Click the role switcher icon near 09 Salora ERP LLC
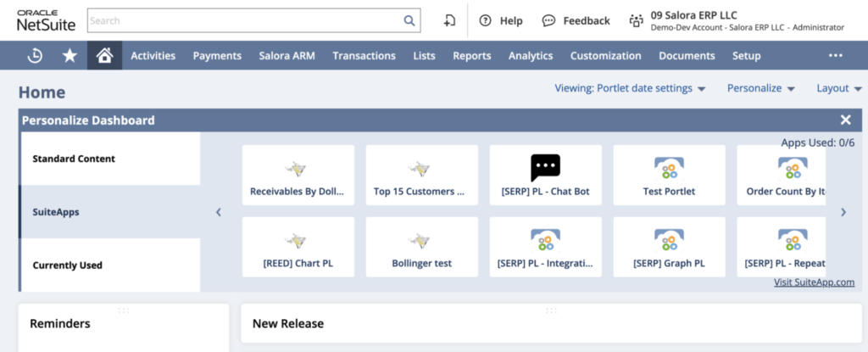This screenshot has width=868, height=352. [x=636, y=20]
